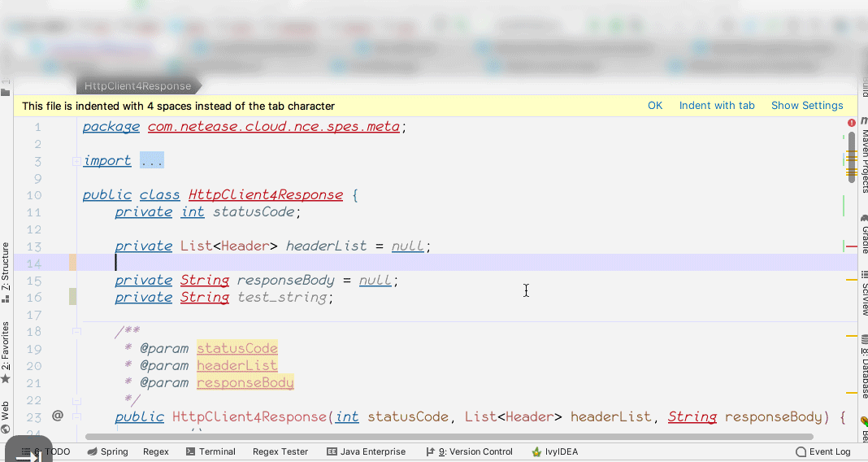Open the IvyIDEA tool window
The image size is (868, 462).
[x=554, y=451]
